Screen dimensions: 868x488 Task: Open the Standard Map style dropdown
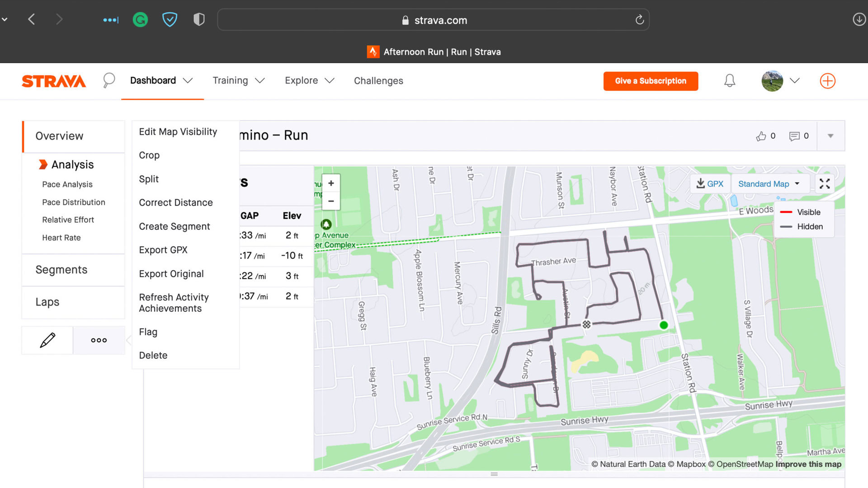[x=769, y=183]
